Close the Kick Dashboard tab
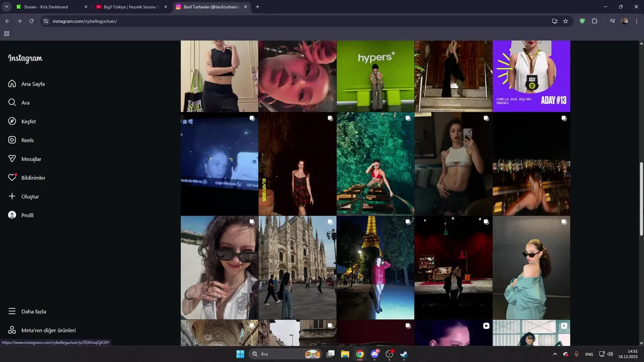This screenshot has height=362, width=644. coord(86,7)
